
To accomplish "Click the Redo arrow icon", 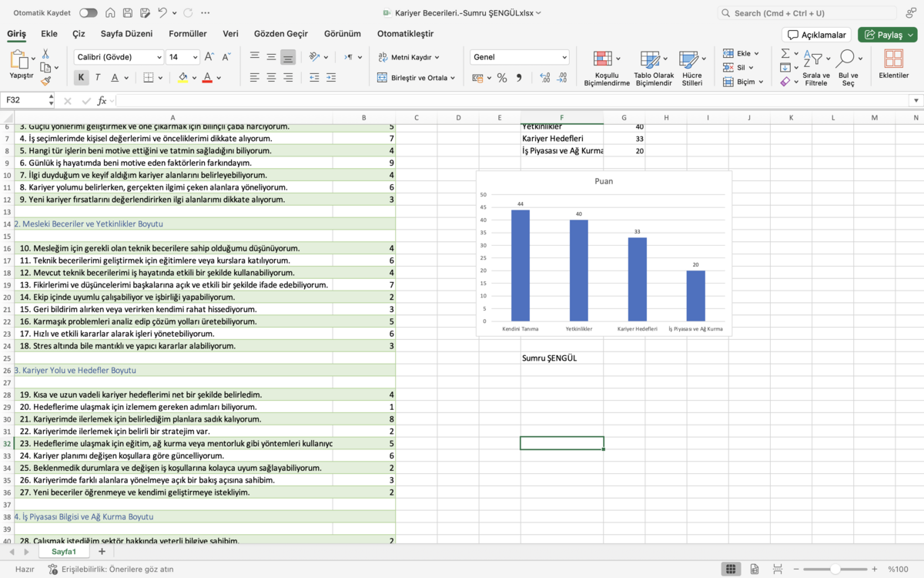I will coord(189,13).
